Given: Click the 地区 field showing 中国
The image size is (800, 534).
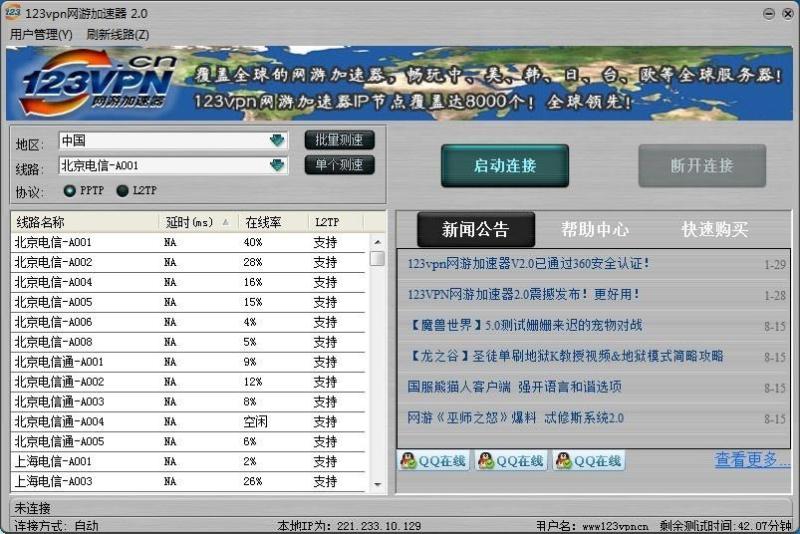Looking at the screenshot, I should pyautogui.click(x=173, y=140).
